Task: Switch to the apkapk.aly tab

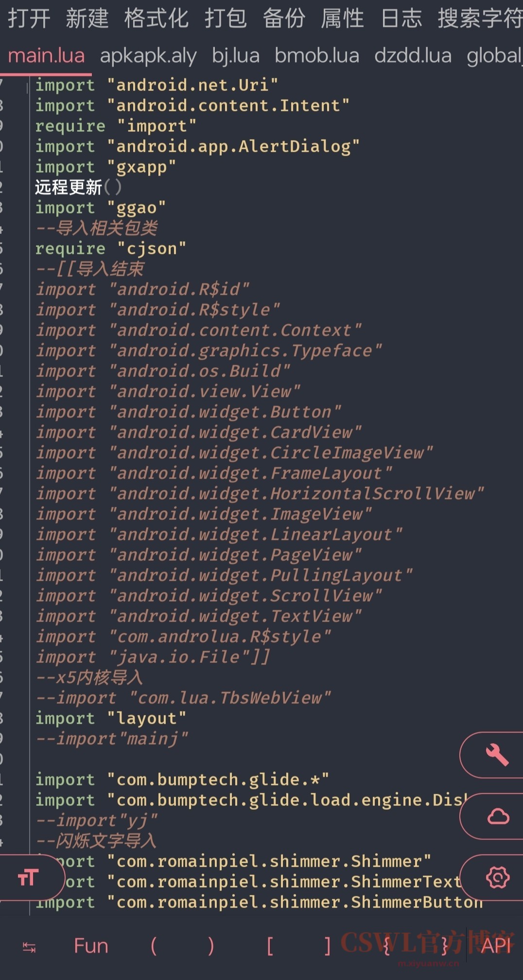Action: (x=148, y=56)
